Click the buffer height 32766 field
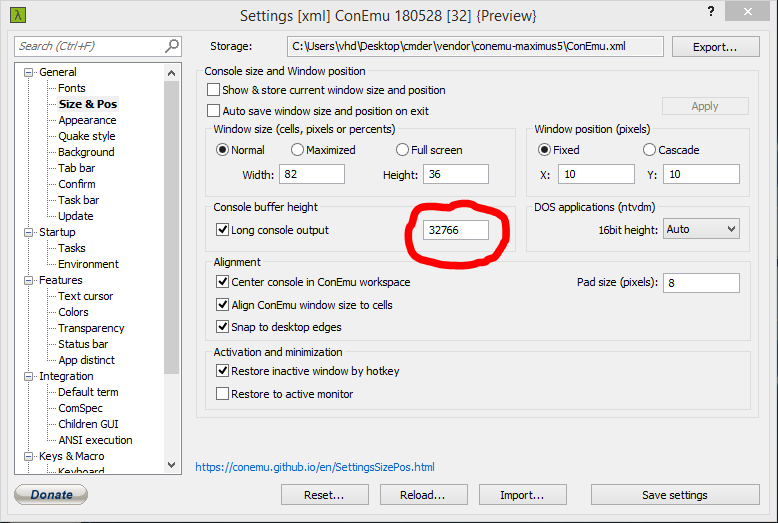The image size is (778, 523). 455,230
